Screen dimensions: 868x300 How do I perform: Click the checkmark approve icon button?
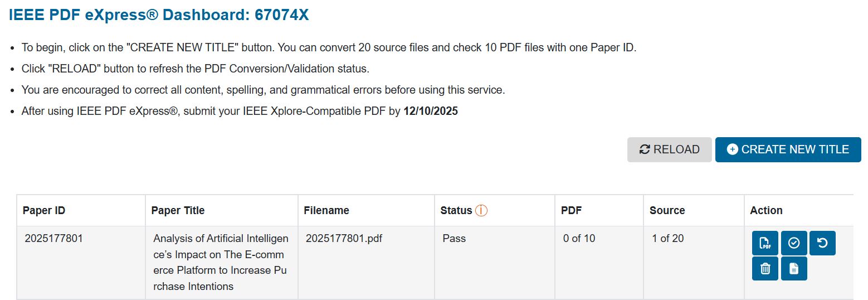[794, 243]
